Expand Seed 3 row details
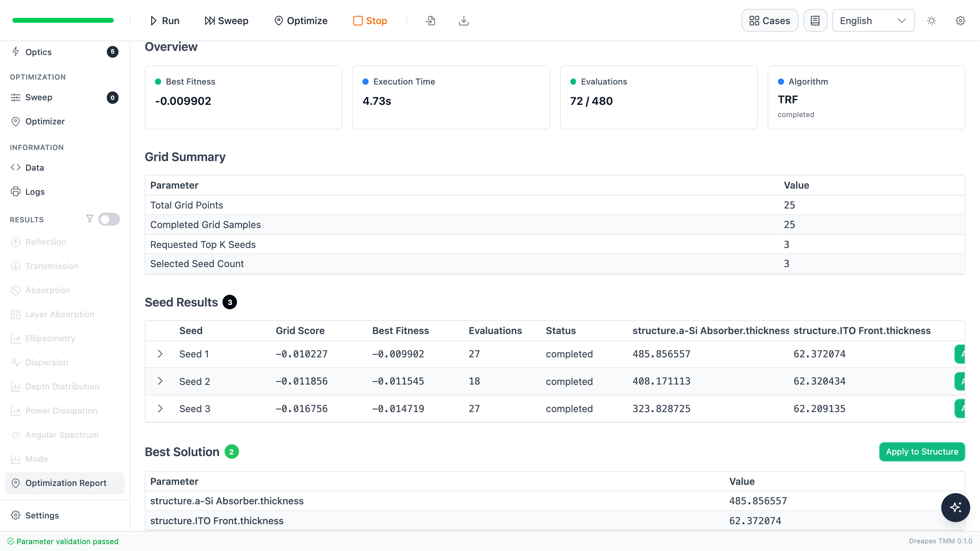 click(x=160, y=409)
